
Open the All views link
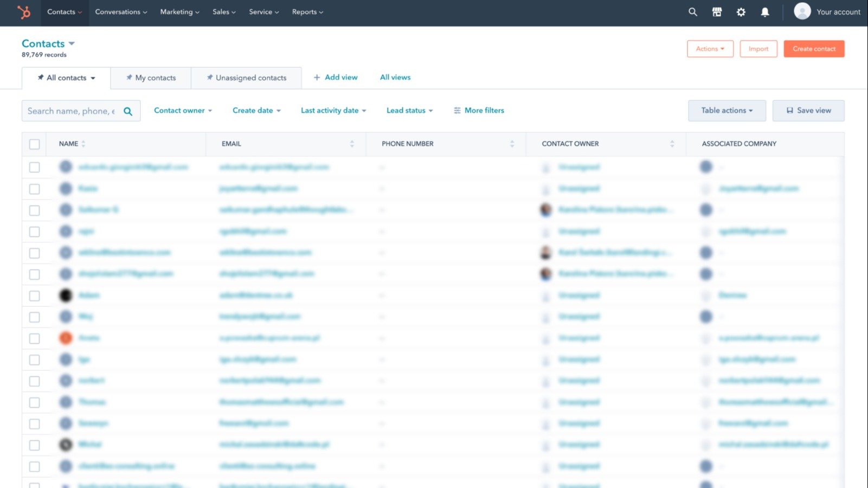tap(395, 77)
